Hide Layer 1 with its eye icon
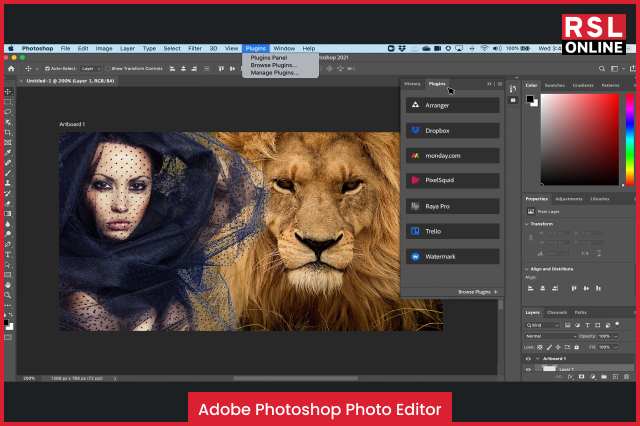Viewport: 640px width, 426px height. tap(528, 369)
